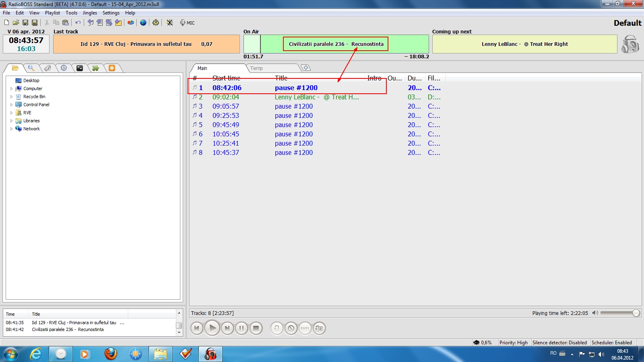Screen dimensions: 644x362
Task: Open the tag tab in the left panel
Action: click(47, 68)
